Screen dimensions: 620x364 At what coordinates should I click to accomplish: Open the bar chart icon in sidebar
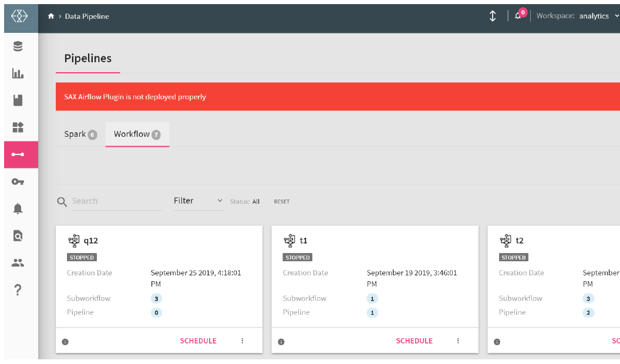coord(18,73)
